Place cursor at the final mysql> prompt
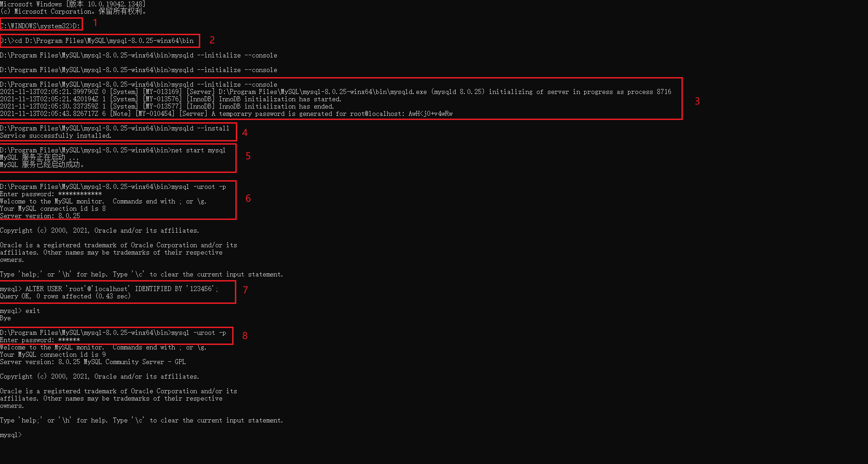This screenshot has height=464, width=868. pos(11,435)
